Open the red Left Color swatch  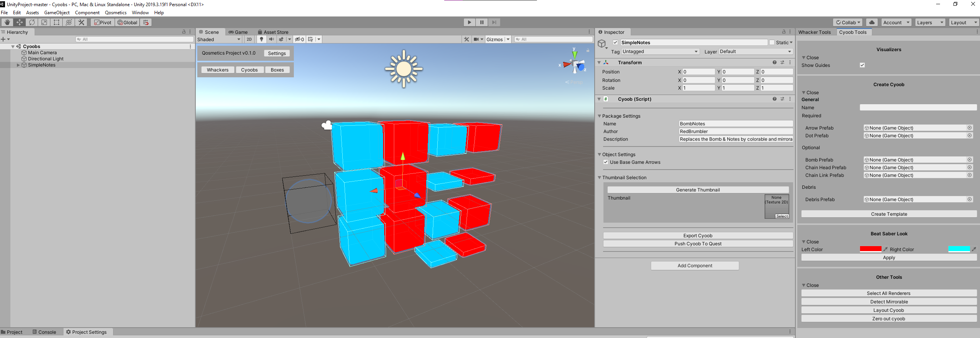870,249
